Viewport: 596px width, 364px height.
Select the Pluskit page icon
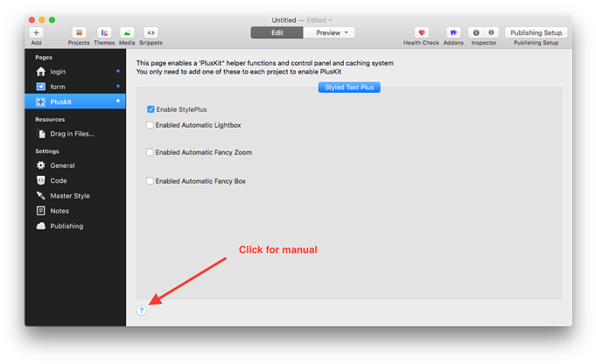pos(40,101)
